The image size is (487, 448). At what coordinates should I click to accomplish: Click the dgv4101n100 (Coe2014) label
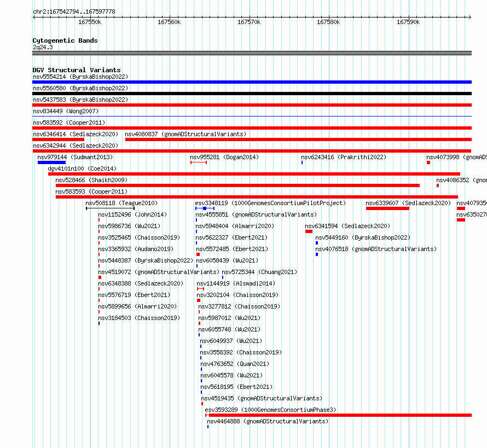(x=82, y=168)
